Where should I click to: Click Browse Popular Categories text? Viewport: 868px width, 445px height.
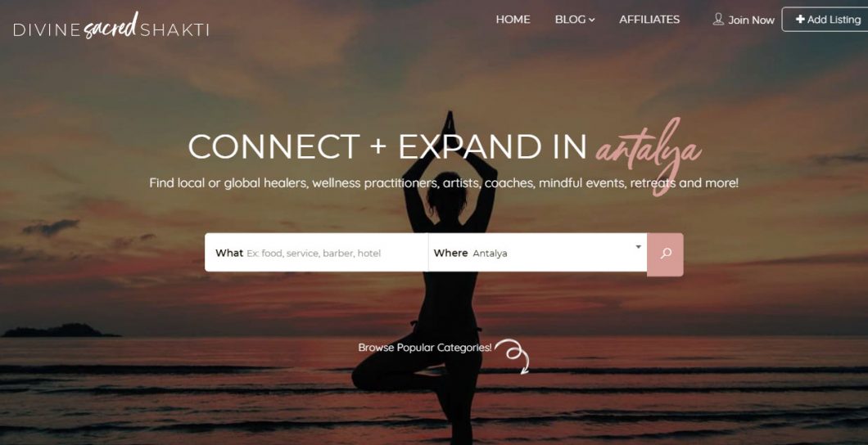(425, 348)
